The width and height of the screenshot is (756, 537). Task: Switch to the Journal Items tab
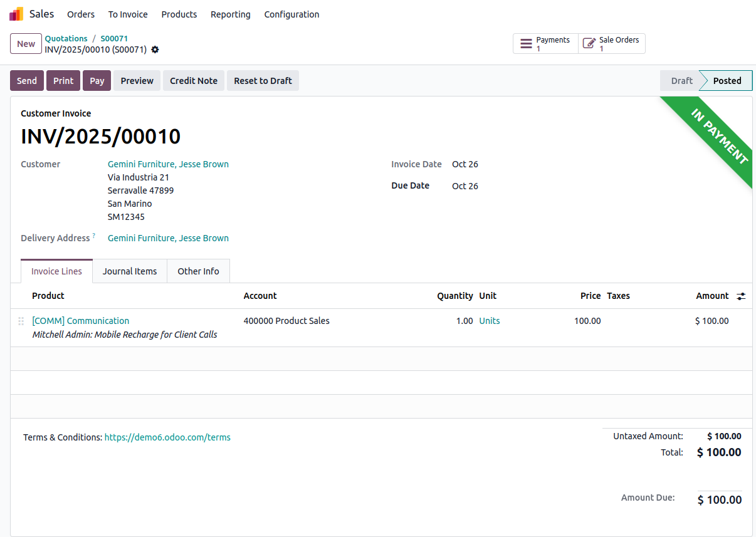tap(130, 271)
